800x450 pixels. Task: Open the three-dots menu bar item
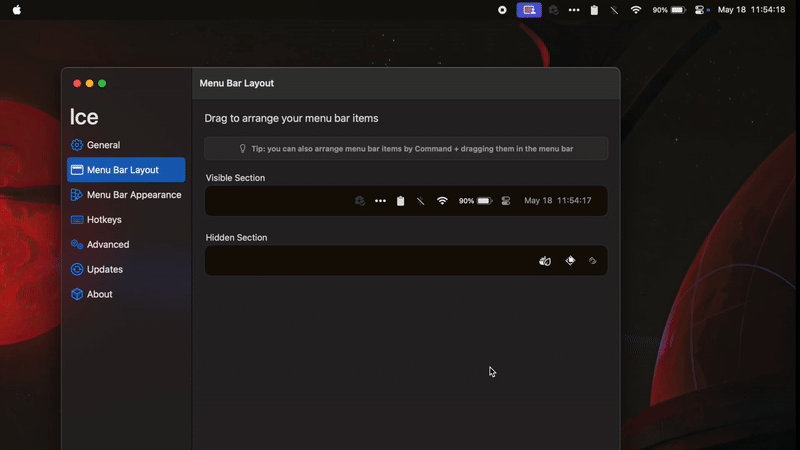[574, 10]
